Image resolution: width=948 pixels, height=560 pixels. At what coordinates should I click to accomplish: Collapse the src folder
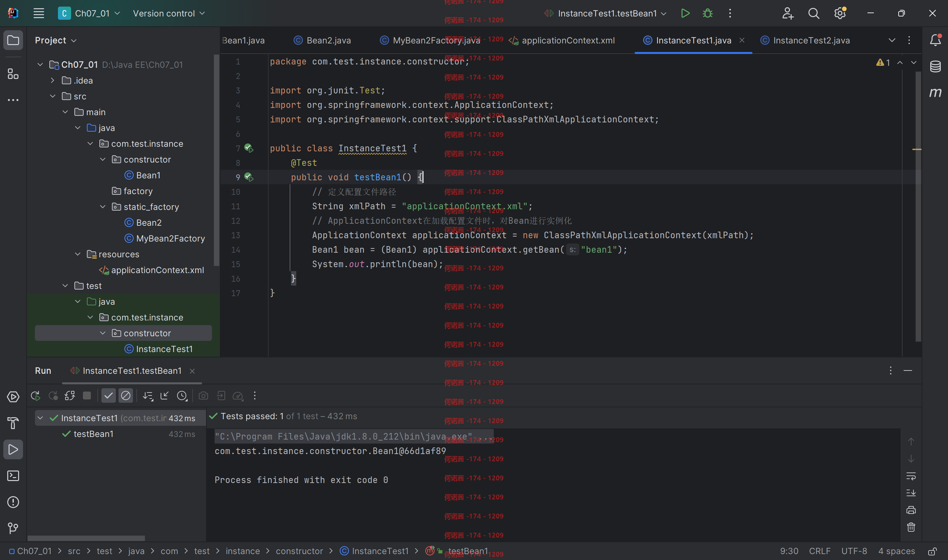(x=52, y=96)
